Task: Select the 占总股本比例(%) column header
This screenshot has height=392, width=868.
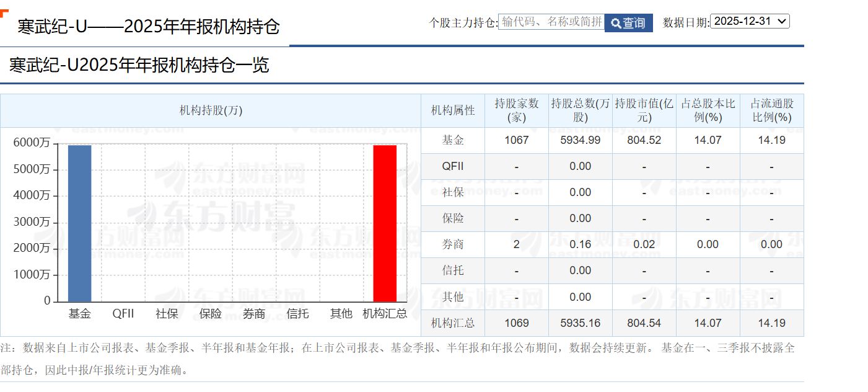Action: [x=708, y=110]
